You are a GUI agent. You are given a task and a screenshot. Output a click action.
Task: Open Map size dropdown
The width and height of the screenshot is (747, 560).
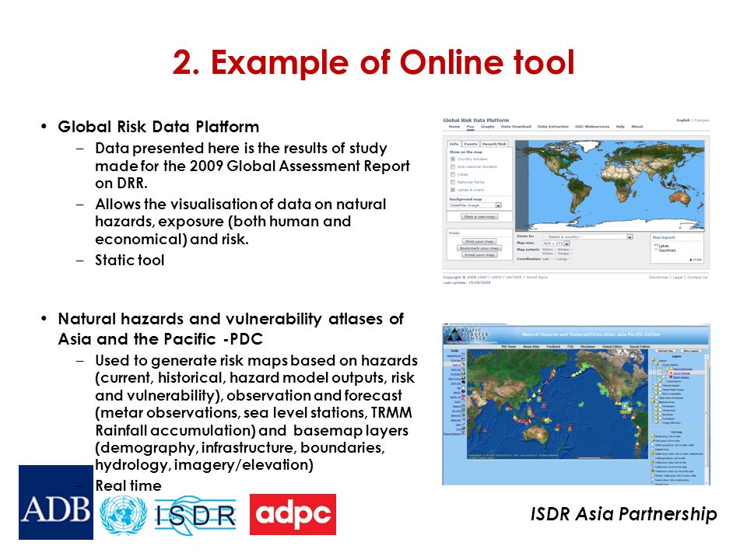click(x=556, y=243)
